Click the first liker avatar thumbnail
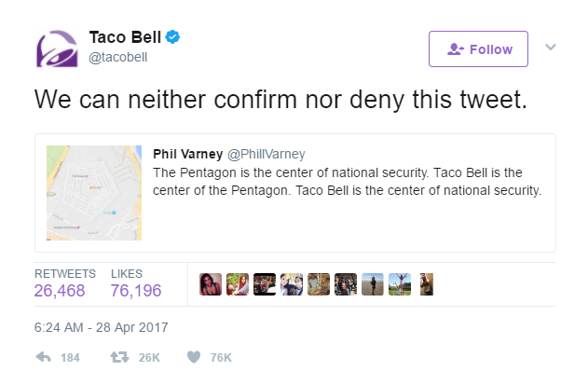 point(211,284)
